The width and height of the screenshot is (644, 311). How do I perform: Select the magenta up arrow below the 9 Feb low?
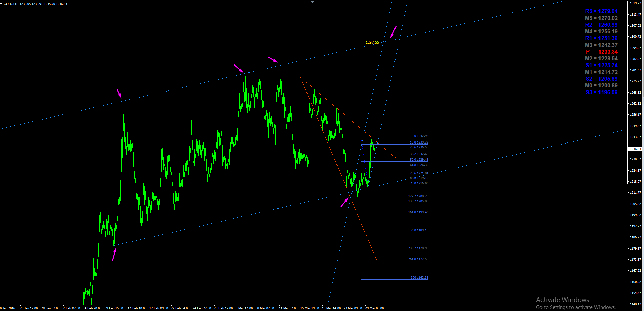coord(114,254)
